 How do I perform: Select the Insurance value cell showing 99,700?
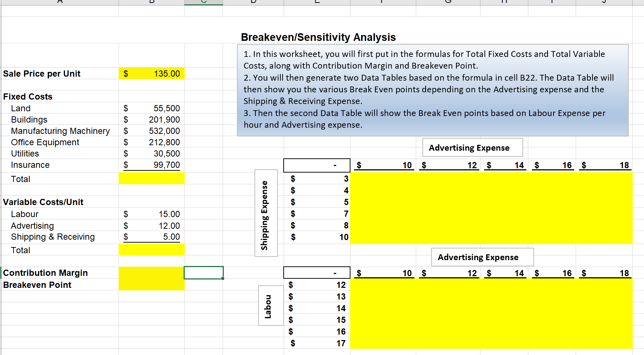tap(152, 165)
